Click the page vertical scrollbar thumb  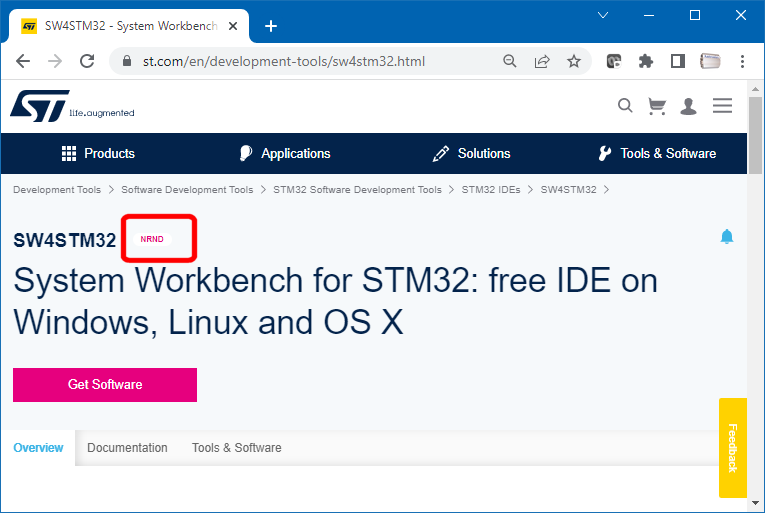coord(756,135)
